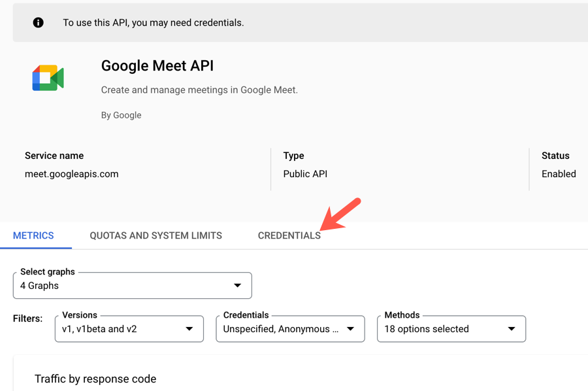Expand the Select graphs dropdown
The image size is (588, 391).
133,286
